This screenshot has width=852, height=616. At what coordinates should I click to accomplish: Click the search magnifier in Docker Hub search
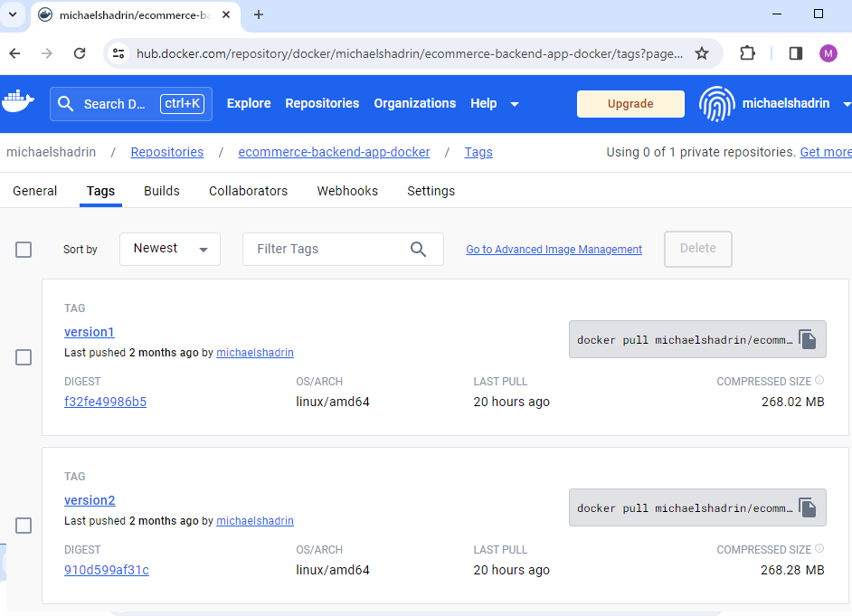pyautogui.click(x=66, y=104)
